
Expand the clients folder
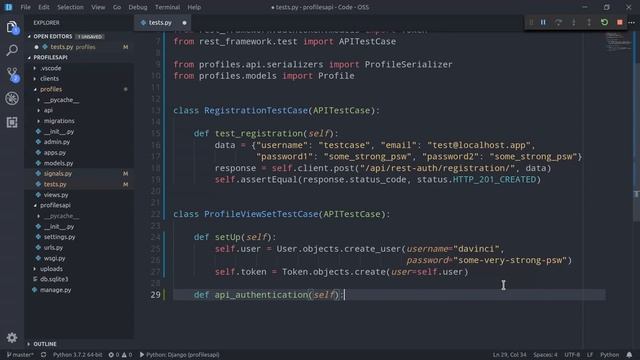point(49,78)
